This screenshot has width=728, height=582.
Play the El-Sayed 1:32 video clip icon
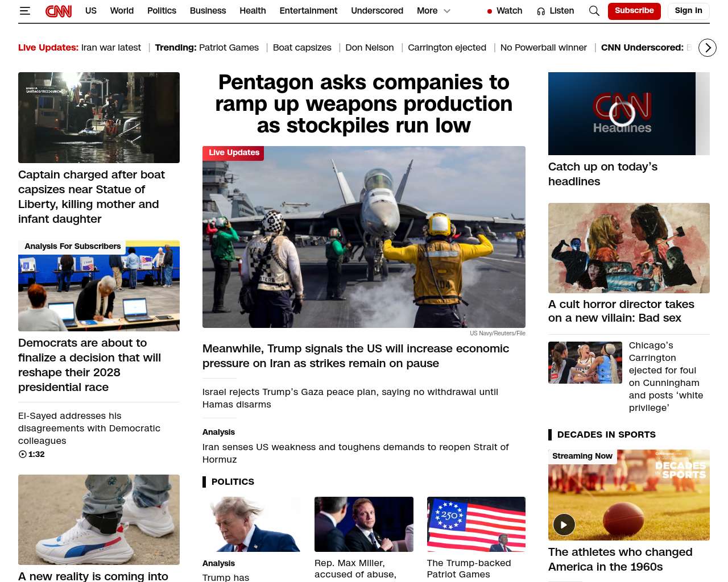click(23, 454)
